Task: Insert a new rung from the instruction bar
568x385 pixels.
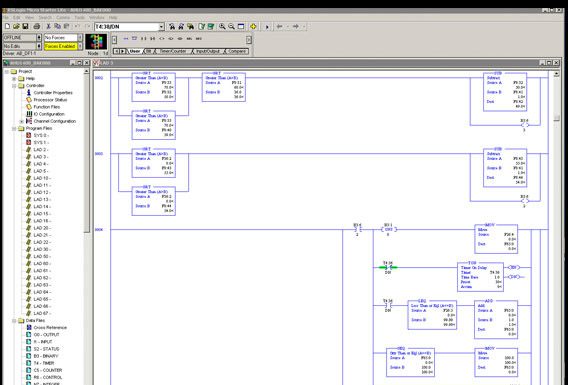Action: [x=126, y=38]
